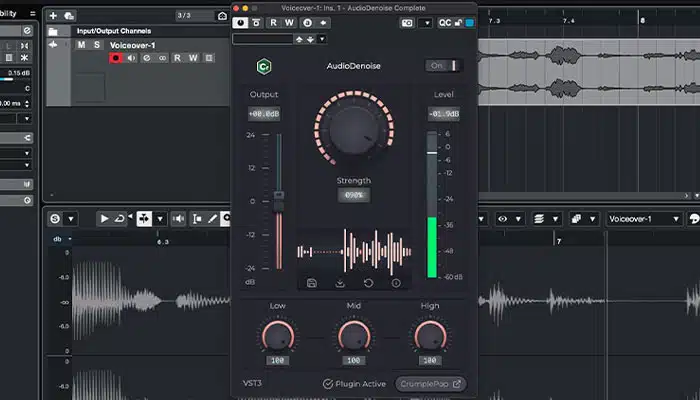The image size is (700, 400).
Task: Click the save preset floppy icon
Action: (x=312, y=283)
